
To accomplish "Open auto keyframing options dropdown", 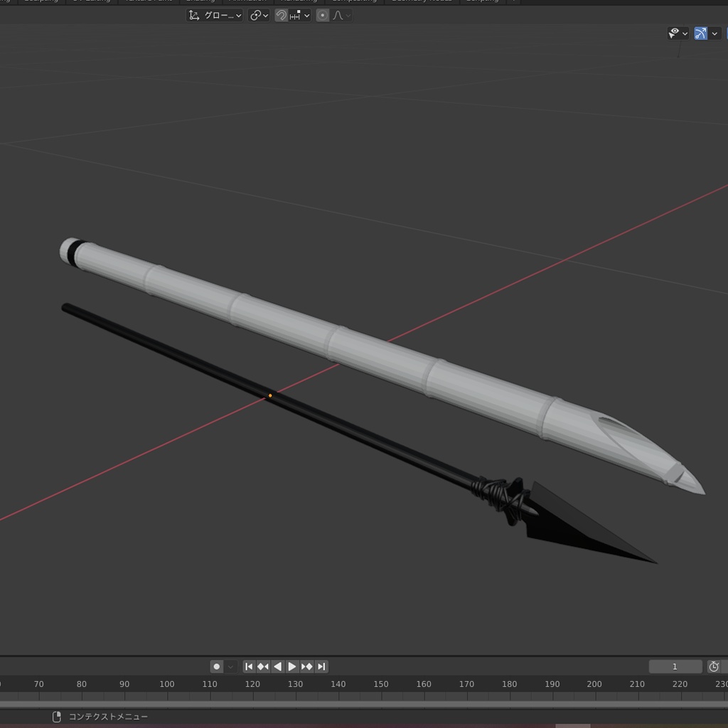I will (231, 667).
